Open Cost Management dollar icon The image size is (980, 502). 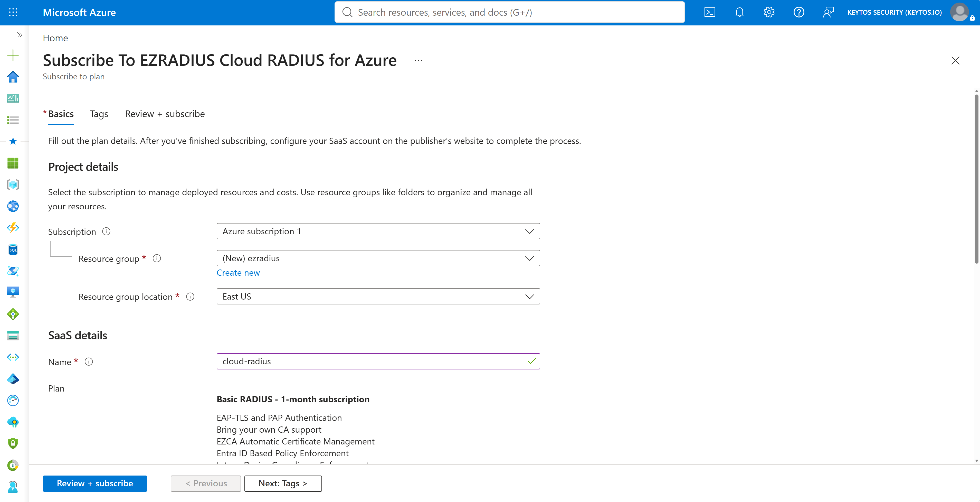point(13,465)
